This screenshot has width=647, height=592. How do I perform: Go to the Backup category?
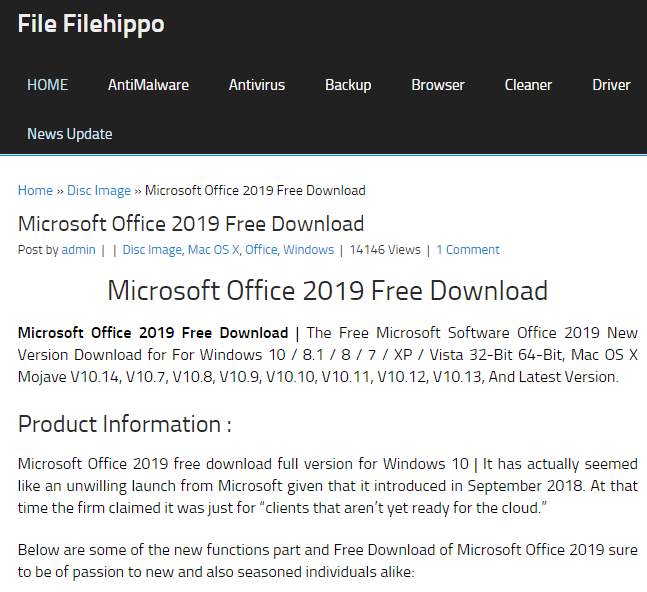348,85
